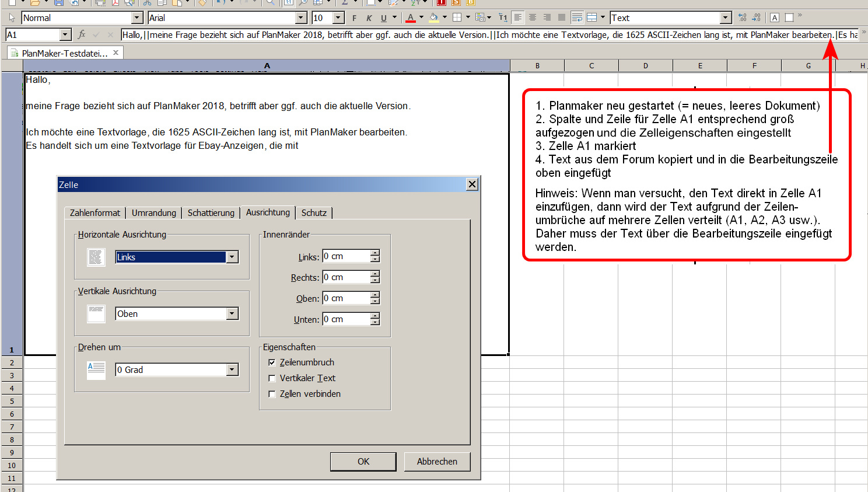
Task: Click in the formula bar text
Action: coord(490,35)
